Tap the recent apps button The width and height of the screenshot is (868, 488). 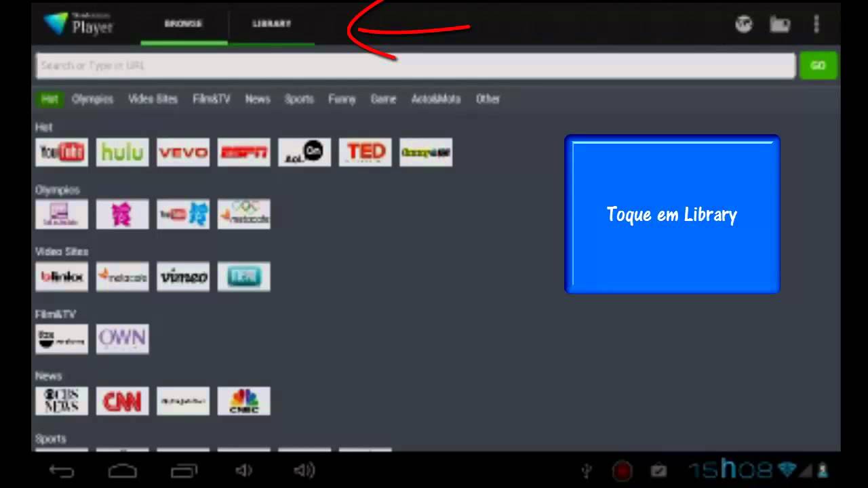(x=184, y=470)
